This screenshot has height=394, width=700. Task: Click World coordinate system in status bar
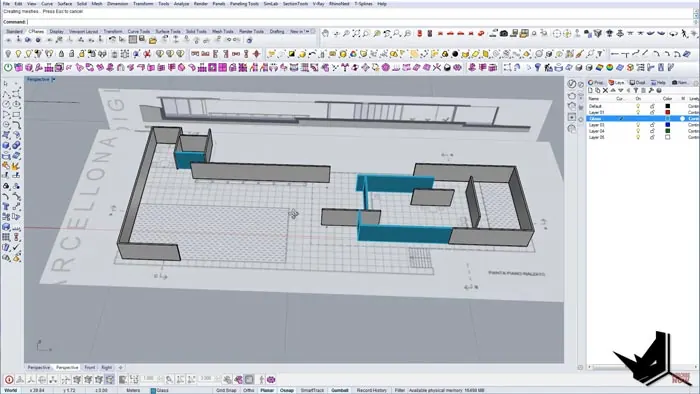click(10, 390)
